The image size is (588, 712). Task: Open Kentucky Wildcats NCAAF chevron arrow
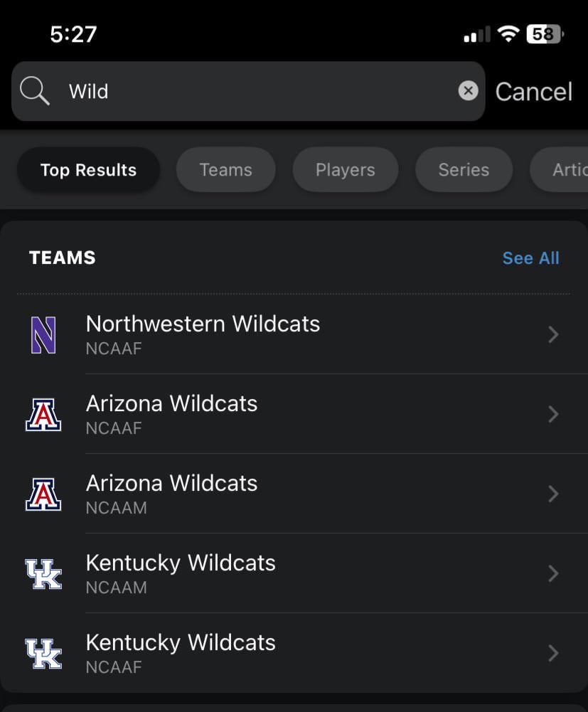(x=553, y=654)
